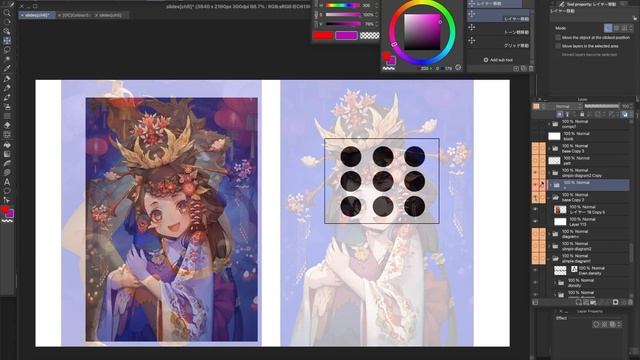Click the duplicate sub tool icon

pos(524,69)
